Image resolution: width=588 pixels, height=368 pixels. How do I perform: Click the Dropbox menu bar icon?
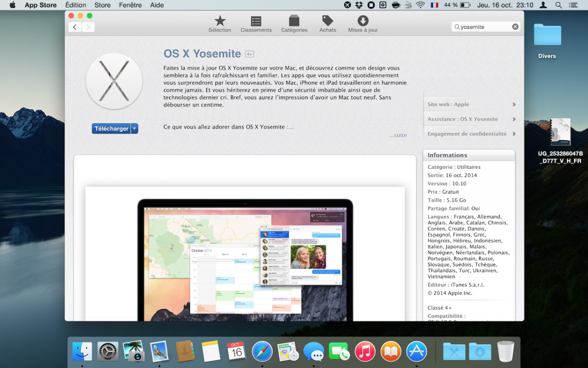(359, 5)
